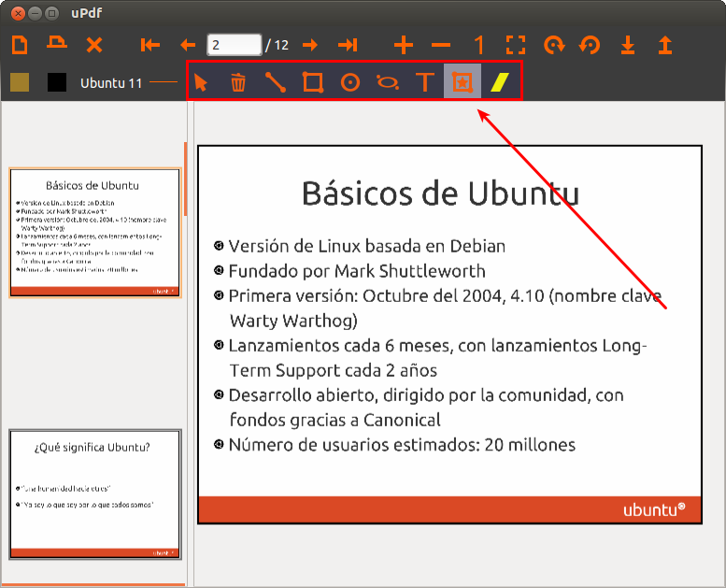Go to the first page
The width and height of the screenshot is (726, 588).
click(x=150, y=45)
